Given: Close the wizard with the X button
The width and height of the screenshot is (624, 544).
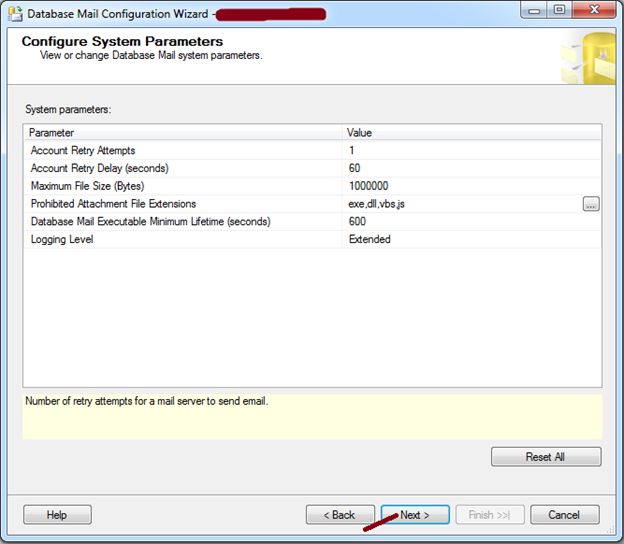Looking at the screenshot, I should pyautogui.click(x=594, y=10).
